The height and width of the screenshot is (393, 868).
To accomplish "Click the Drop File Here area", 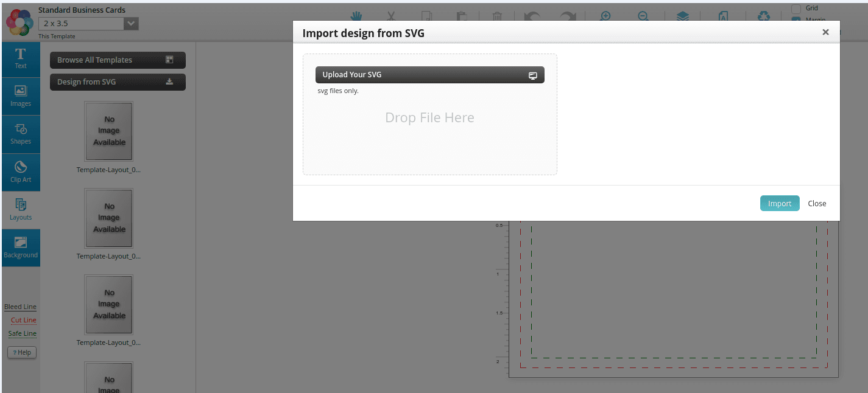I will 429,118.
